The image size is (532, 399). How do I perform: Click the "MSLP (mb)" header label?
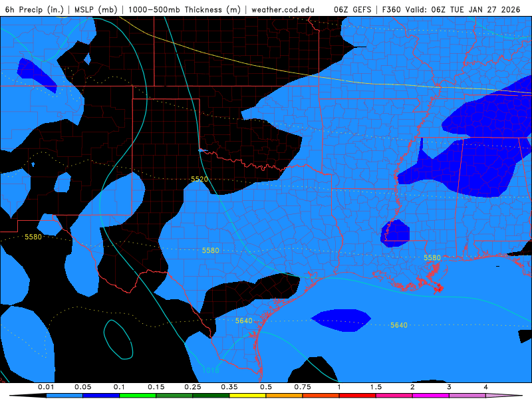[x=95, y=9]
